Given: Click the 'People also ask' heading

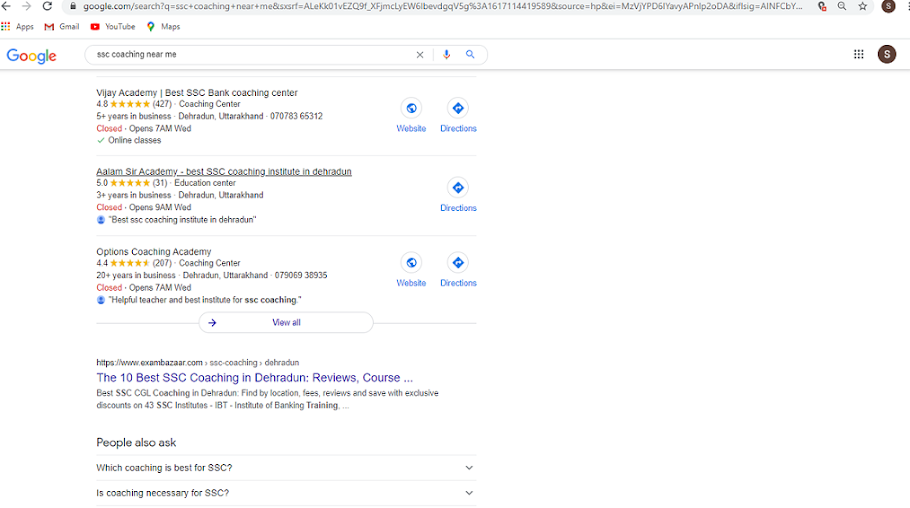Looking at the screenshot, I should (x=136, y=442).
